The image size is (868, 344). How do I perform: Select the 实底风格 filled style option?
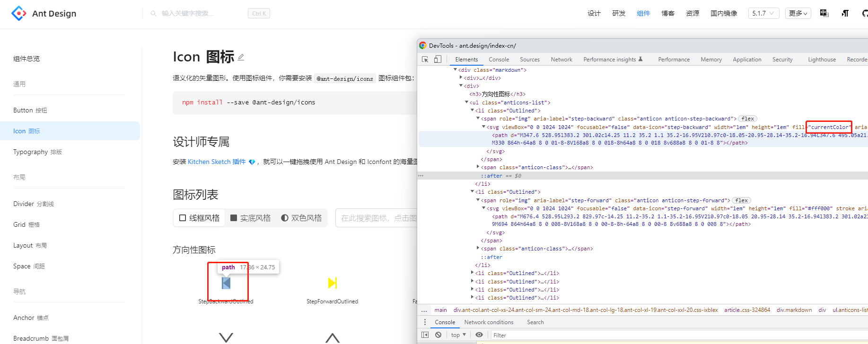coord(251,218)
